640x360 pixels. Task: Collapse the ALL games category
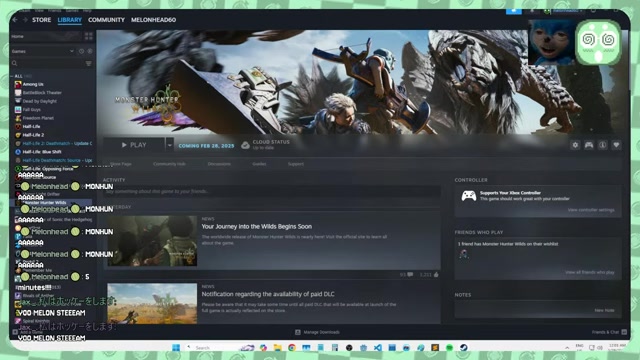(x=12, y=76)
